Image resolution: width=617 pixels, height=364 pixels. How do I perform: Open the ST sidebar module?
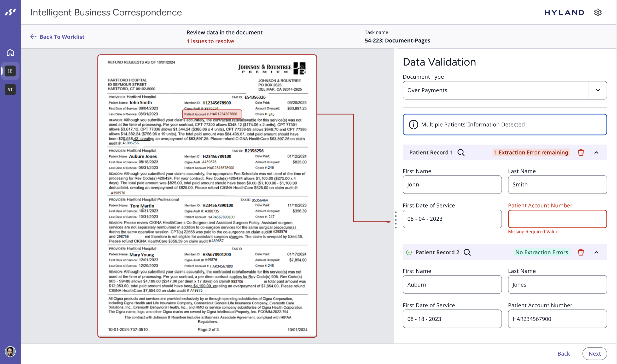(x=10, y=90)
